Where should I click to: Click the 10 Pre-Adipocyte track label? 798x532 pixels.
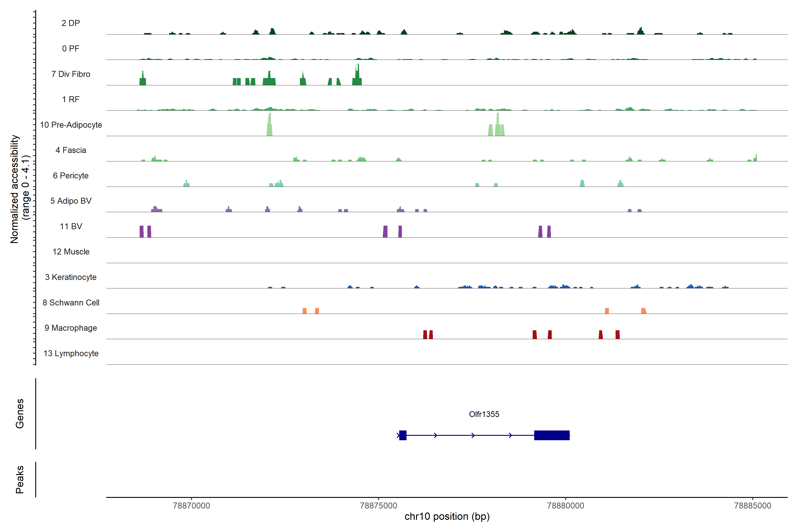tap(70, 125)
